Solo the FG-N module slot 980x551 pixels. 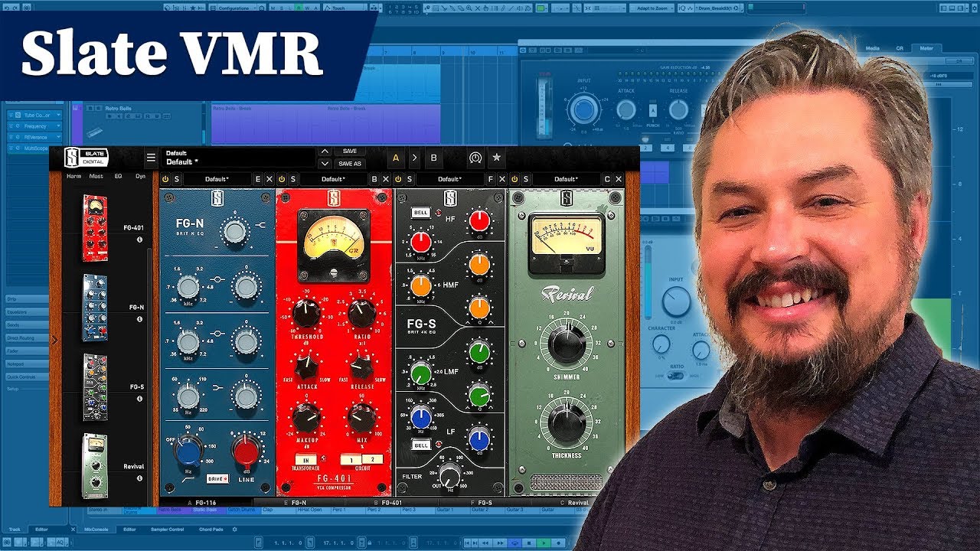pos(176,179)
